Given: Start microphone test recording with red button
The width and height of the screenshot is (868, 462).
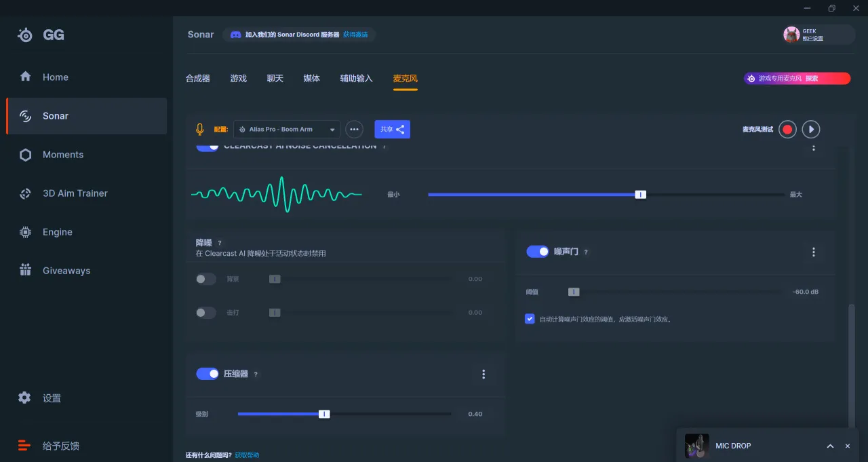Looking at the screenshot, I should coord(787,130).
